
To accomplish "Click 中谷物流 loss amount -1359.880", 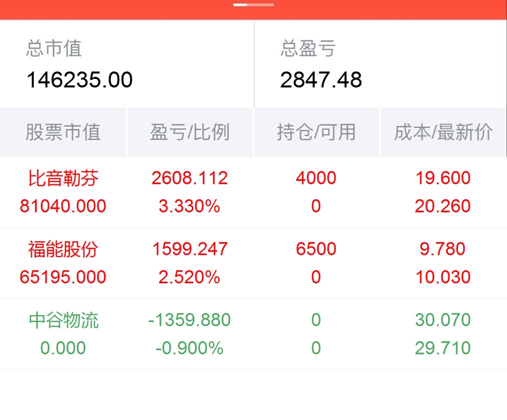I will point(189,320).
